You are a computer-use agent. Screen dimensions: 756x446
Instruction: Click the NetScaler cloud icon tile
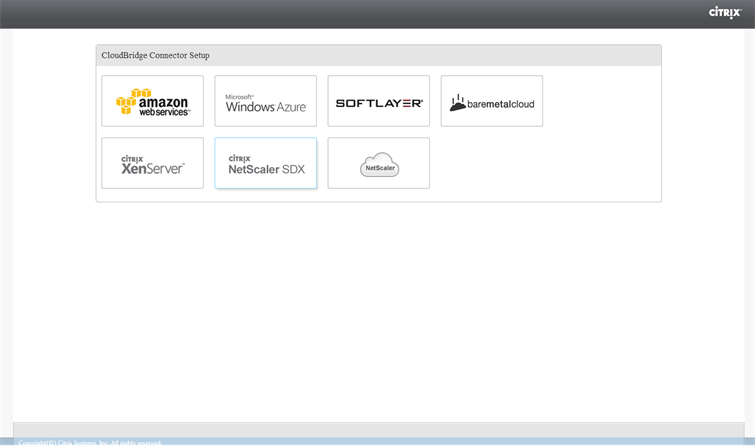click(x=378, y=163)
